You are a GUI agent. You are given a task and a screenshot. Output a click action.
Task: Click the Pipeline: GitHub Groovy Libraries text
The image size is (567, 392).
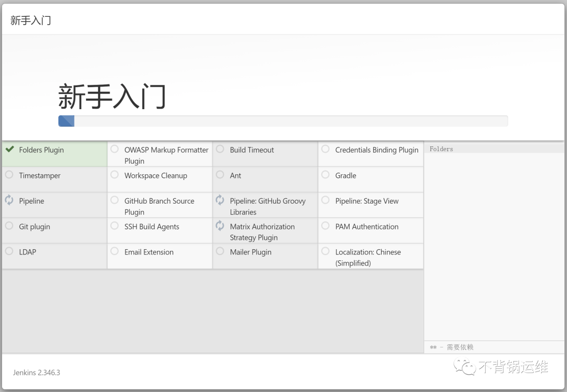pos(268,206)
